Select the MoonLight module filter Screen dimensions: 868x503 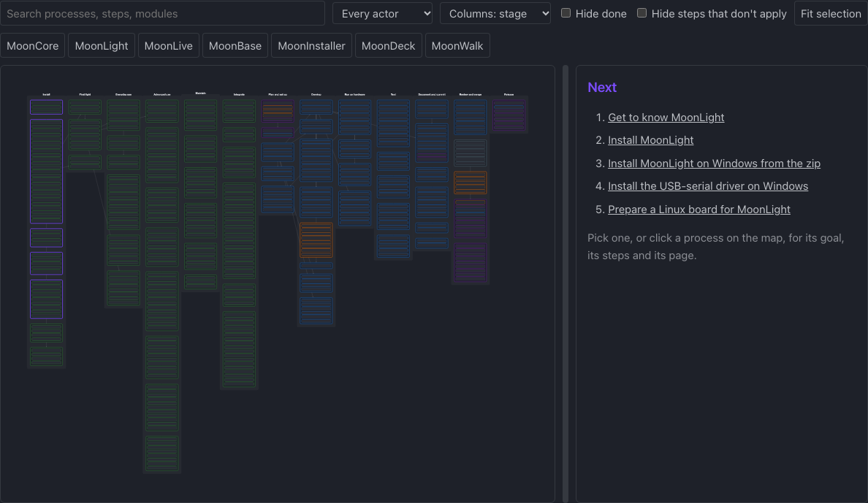[102, 45]
